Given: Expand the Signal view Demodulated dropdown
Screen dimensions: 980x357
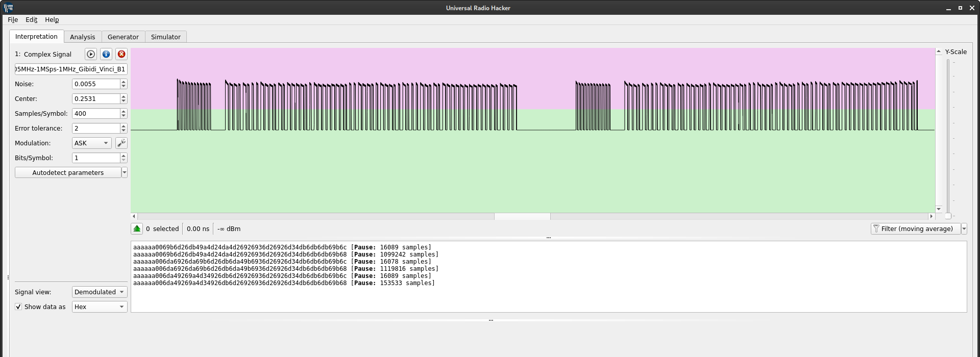Looking at the screenshot, I should pyautogui.click(x=100, y=292).
